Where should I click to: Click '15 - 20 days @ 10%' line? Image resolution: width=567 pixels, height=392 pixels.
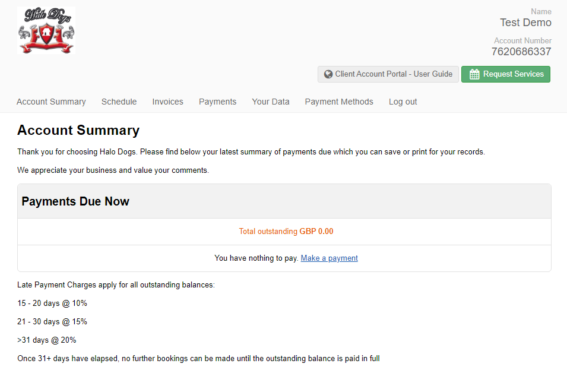[x=52, y=304]
